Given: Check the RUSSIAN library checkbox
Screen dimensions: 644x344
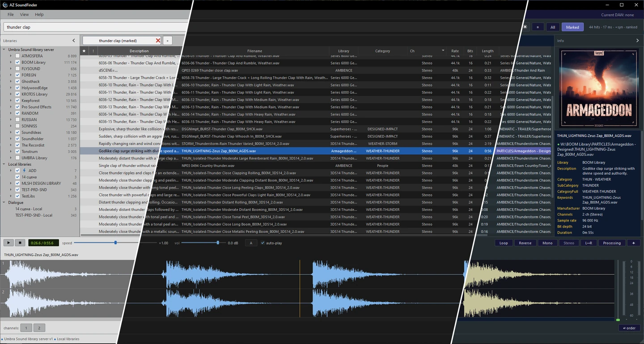Looking at the screenshot, I should (x=17, y=120).
